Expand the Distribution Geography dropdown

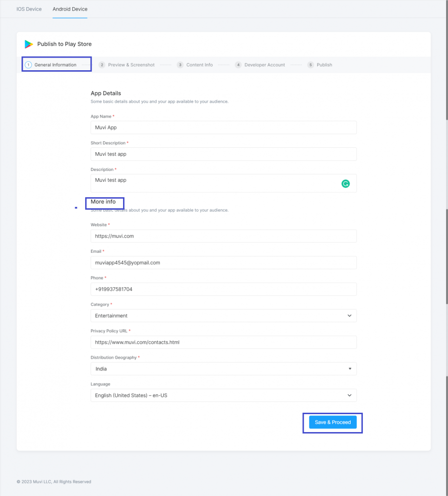point(223,369)
